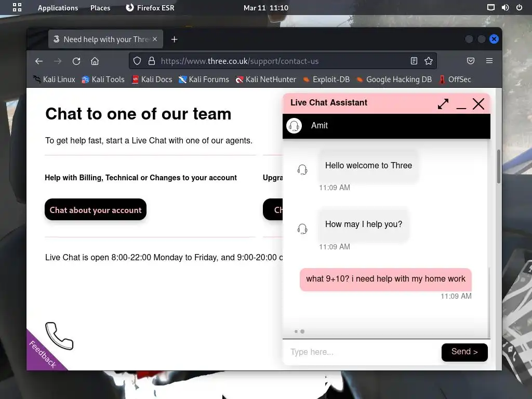Close the Need help with your Three tab

point(155,39)
